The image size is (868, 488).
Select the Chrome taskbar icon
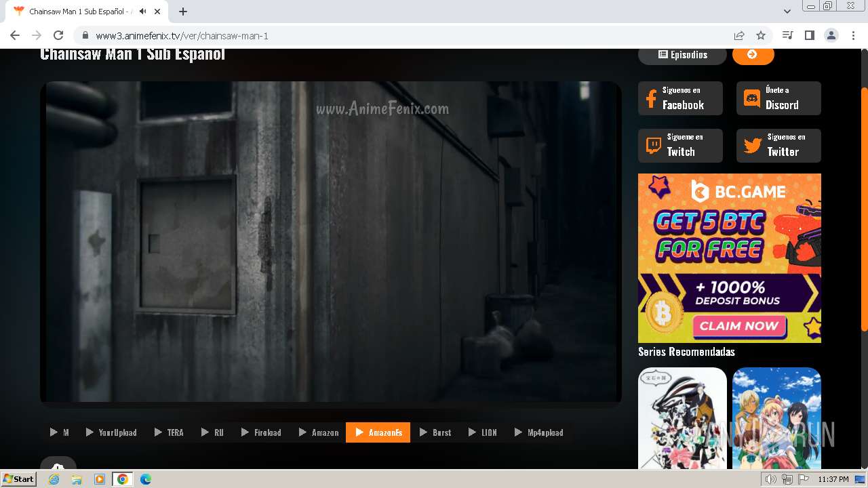coord(122,479)
